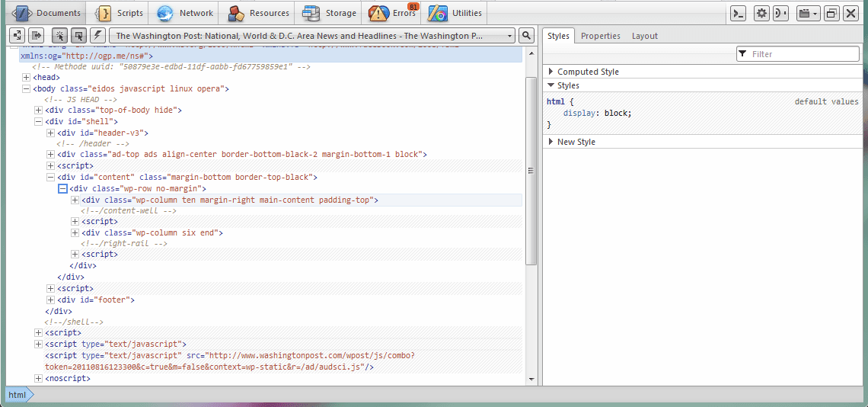
Task: Click the search magnifier icon
Action: [x=527, y=36]
